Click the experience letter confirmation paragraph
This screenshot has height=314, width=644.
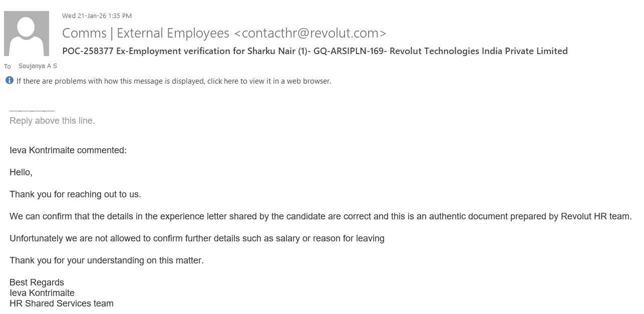tap(320, 216)
